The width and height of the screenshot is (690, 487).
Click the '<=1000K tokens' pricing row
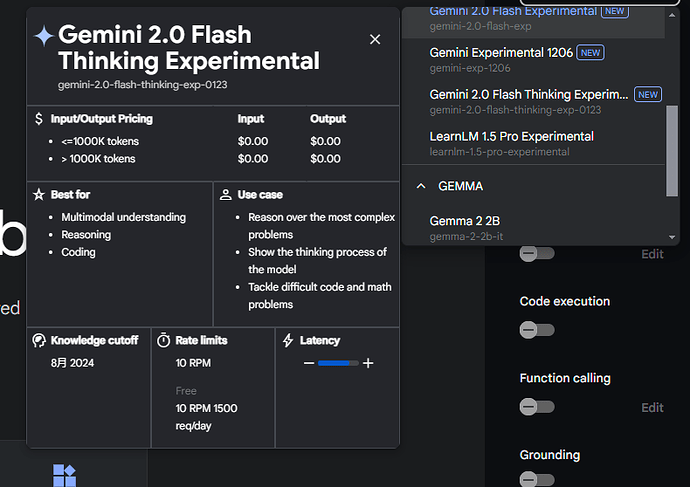click(x=100, y=141)
